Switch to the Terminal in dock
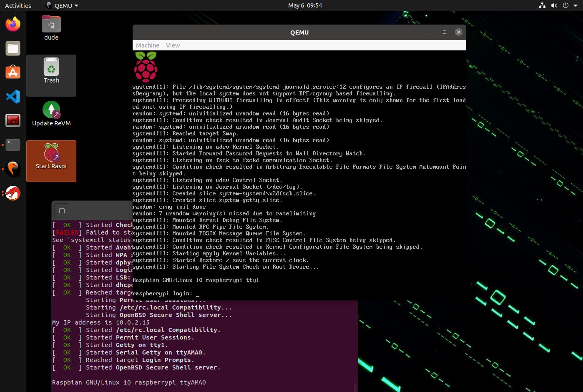The width and height of the screenshot is (583, 392). [13, 145]
